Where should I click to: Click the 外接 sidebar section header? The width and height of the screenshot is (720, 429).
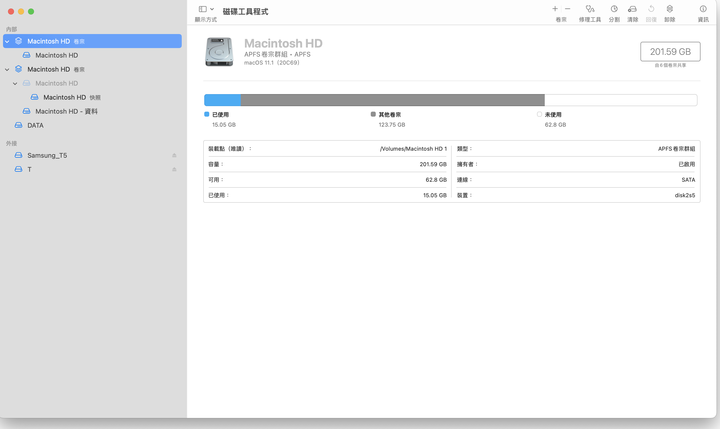(11, 143)
